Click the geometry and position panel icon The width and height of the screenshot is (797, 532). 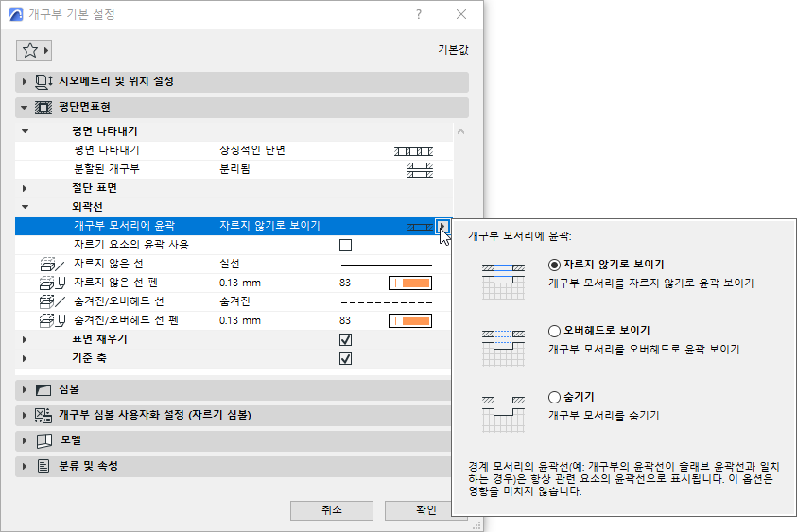[x=43, y=81]
